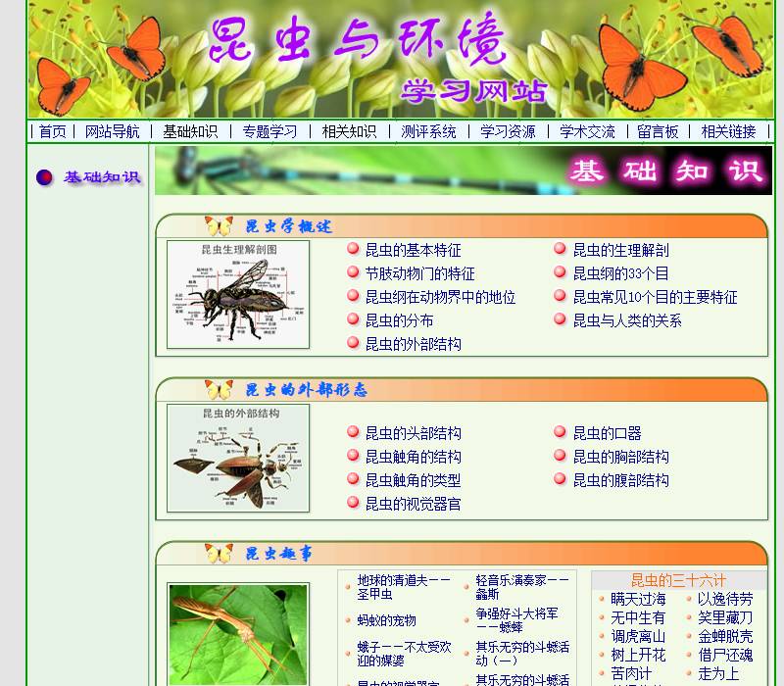Open the 首页 navigation menu item
The width and height of the screenshot is (784, 686).
click(x=51, y=130)
